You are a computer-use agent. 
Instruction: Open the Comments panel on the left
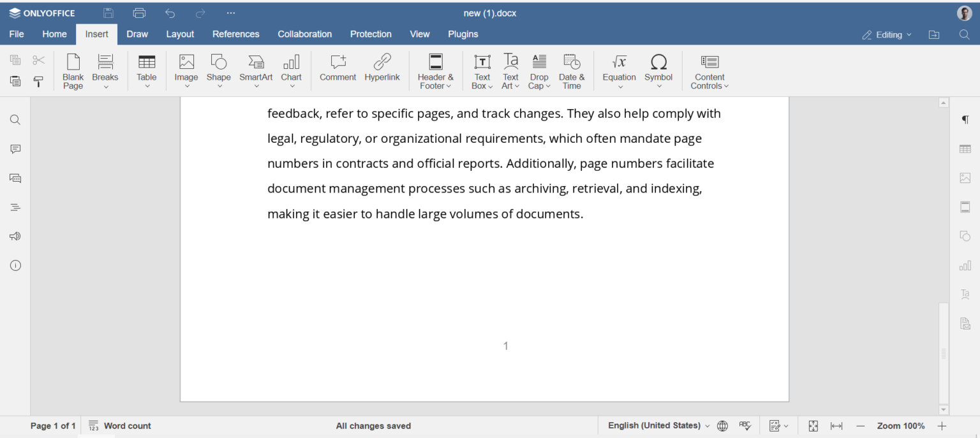15,149
